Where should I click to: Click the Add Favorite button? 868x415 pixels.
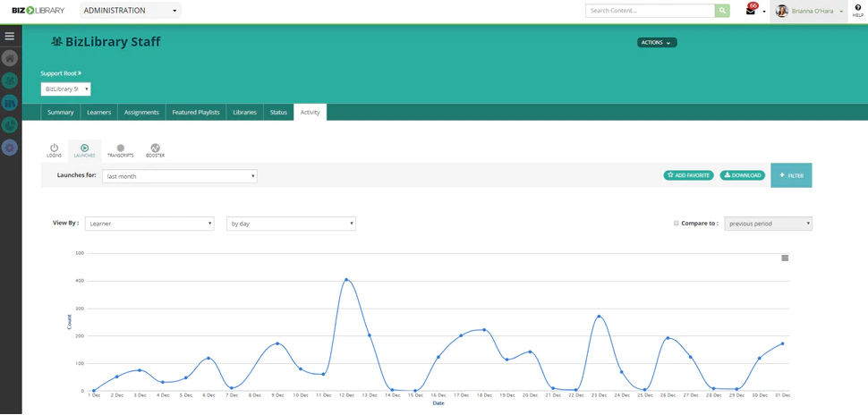tap(688, 175)
